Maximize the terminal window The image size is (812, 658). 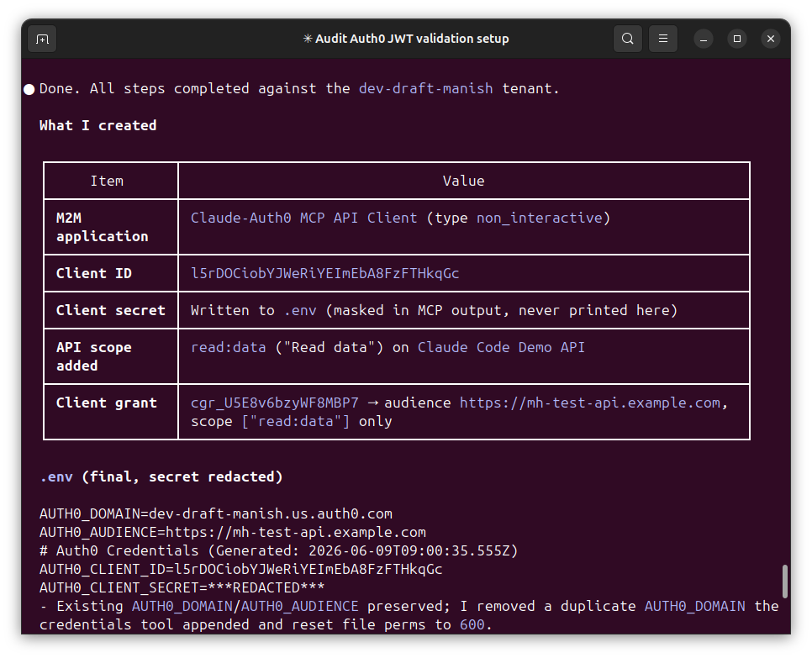click(737, 39)
